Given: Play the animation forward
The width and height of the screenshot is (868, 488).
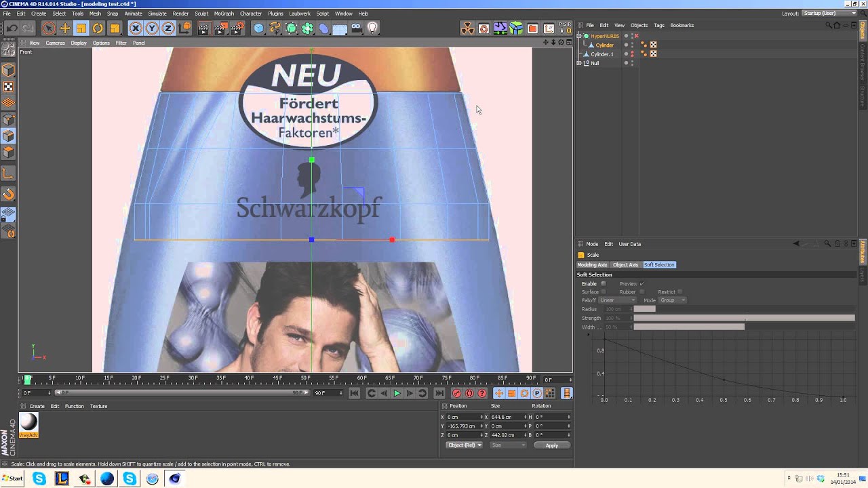Looking at the screenshot, I should click(397, 393).
